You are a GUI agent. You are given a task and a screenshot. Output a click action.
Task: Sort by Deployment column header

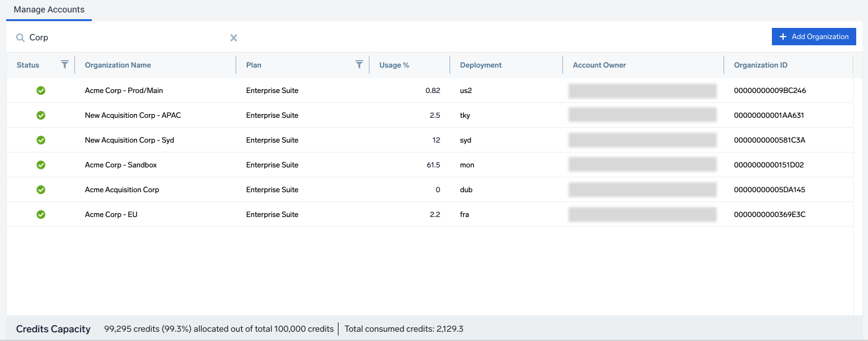pyautogui.click(x=480, y=65)
